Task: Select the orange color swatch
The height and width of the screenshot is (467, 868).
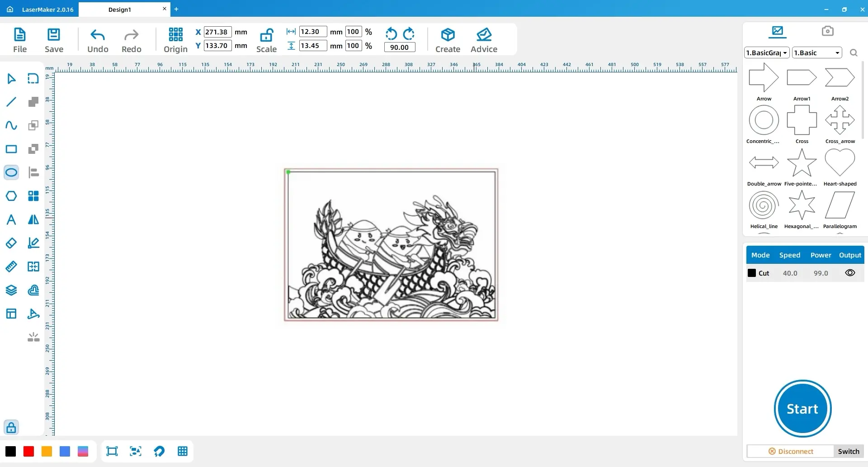Action: point(47,451)
